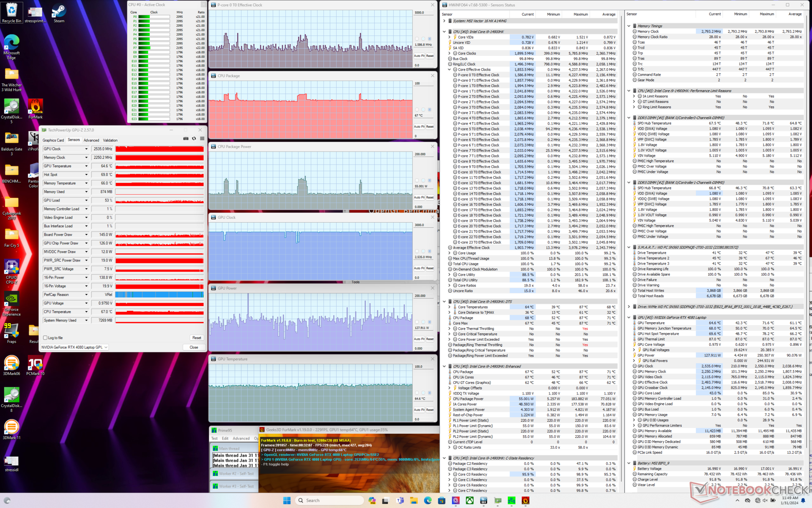Expand Core VIDs in HWiNFO
Screen dimensions: 812x508
coord(449,37)
